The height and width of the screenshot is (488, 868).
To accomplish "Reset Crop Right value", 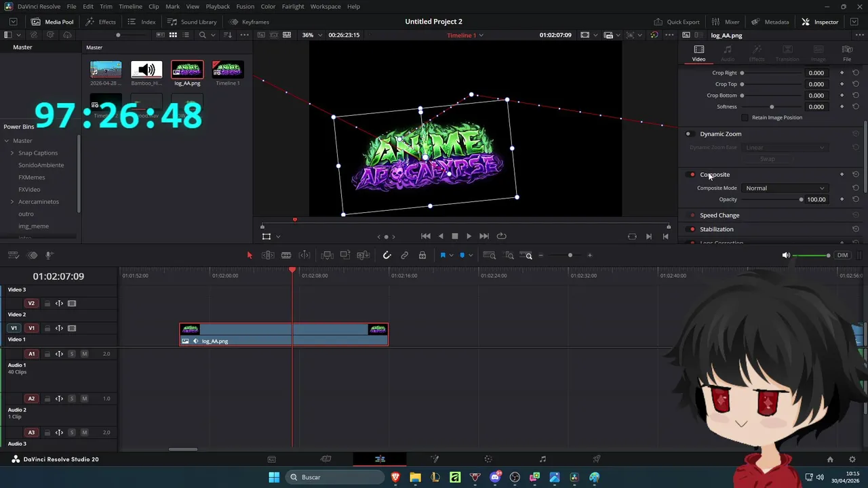I will point(856,73).
